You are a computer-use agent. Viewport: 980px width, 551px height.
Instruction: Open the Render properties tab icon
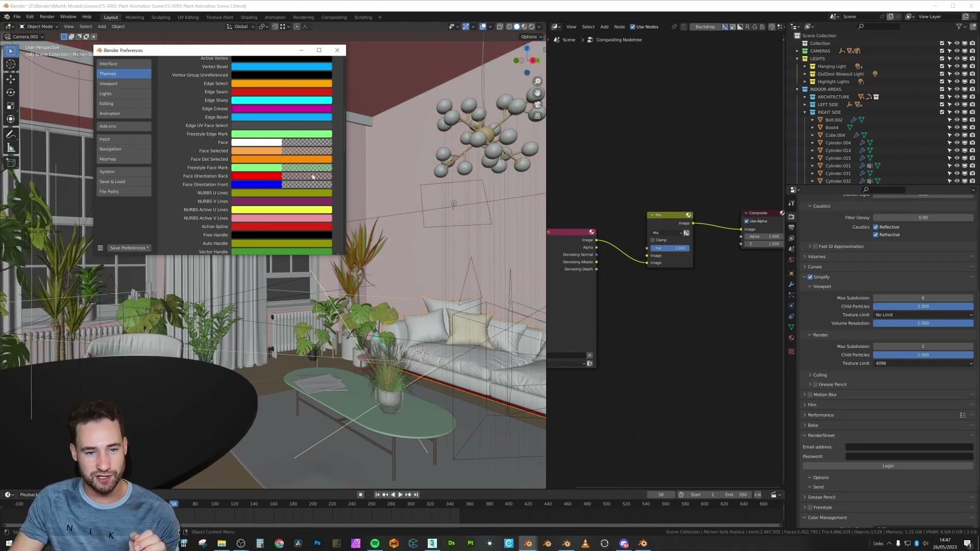click(x=791, y=217)
